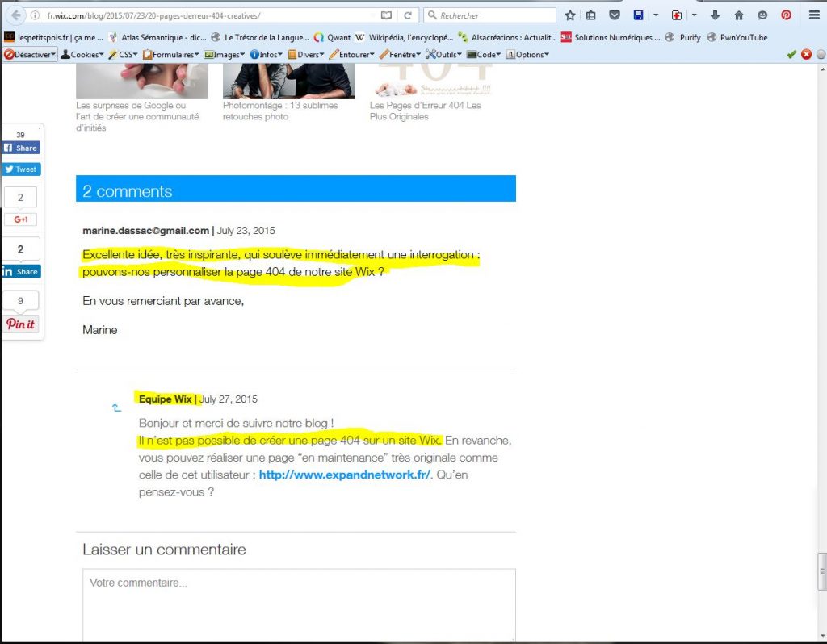Open 'Photomontage : 13 sublimes' related article
The image size is (827, 644).
[280, 111]
